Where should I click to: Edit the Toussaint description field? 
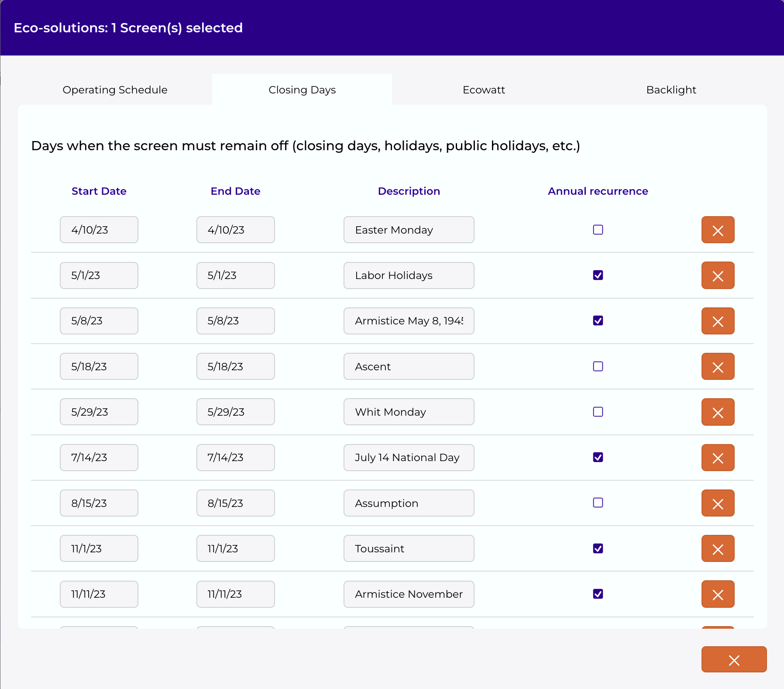tap(409, 548)
